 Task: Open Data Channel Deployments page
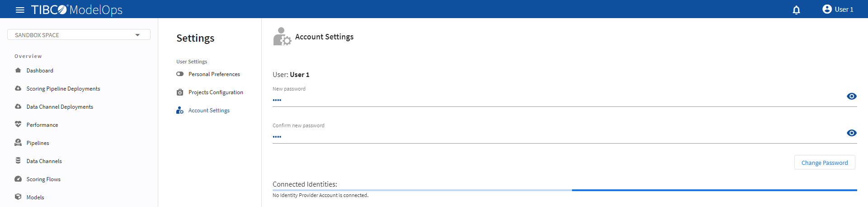(60, 107)
